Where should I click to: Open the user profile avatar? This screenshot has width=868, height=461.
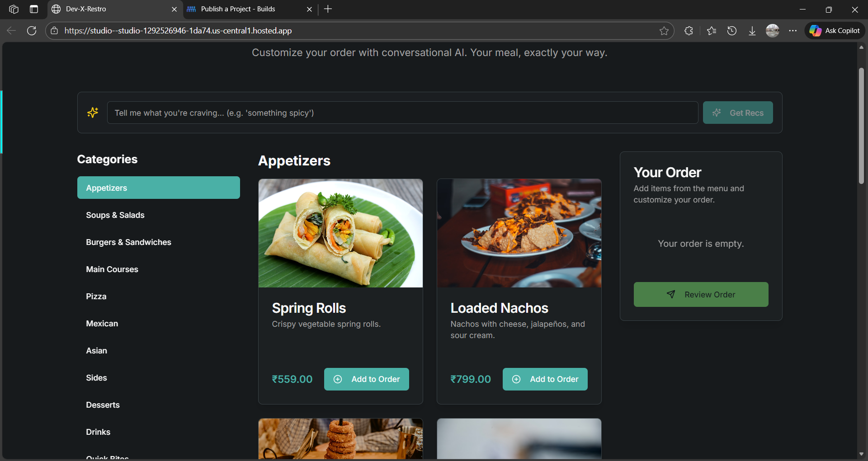(773, 31)
